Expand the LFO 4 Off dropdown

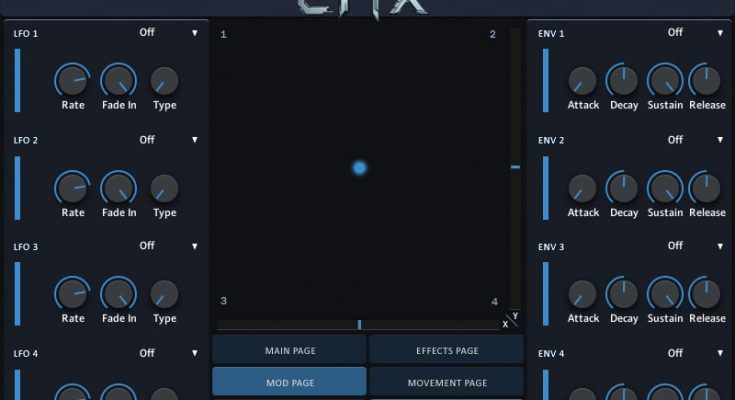[168, 353]
